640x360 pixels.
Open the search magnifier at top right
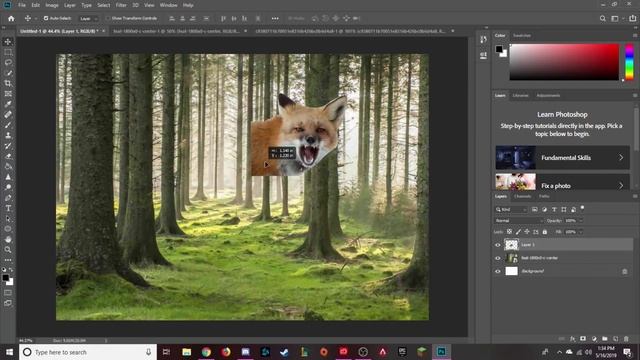point(602,18)
